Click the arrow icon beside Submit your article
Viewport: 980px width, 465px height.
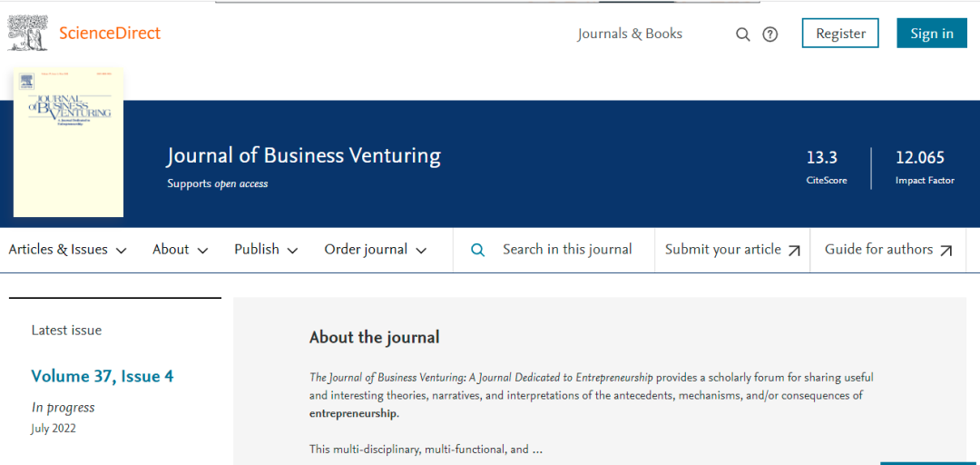(x=794, y=251)
